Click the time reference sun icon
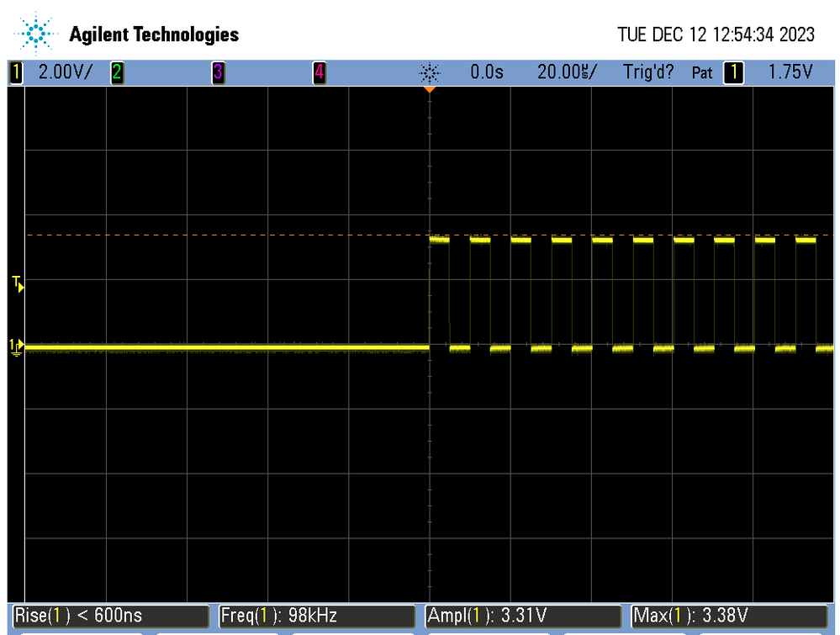Viewport: 840px width, 635px height. (429, 72)
